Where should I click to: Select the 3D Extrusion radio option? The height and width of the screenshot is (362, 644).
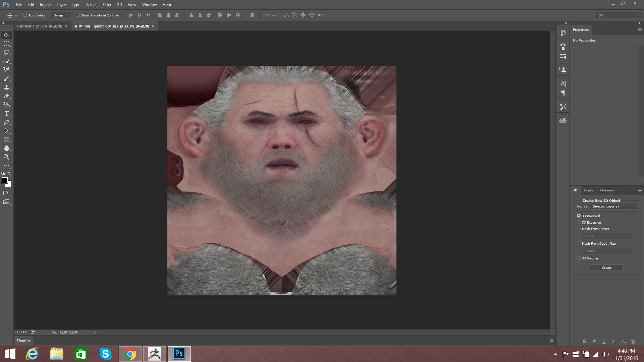[x=579, y=222]
